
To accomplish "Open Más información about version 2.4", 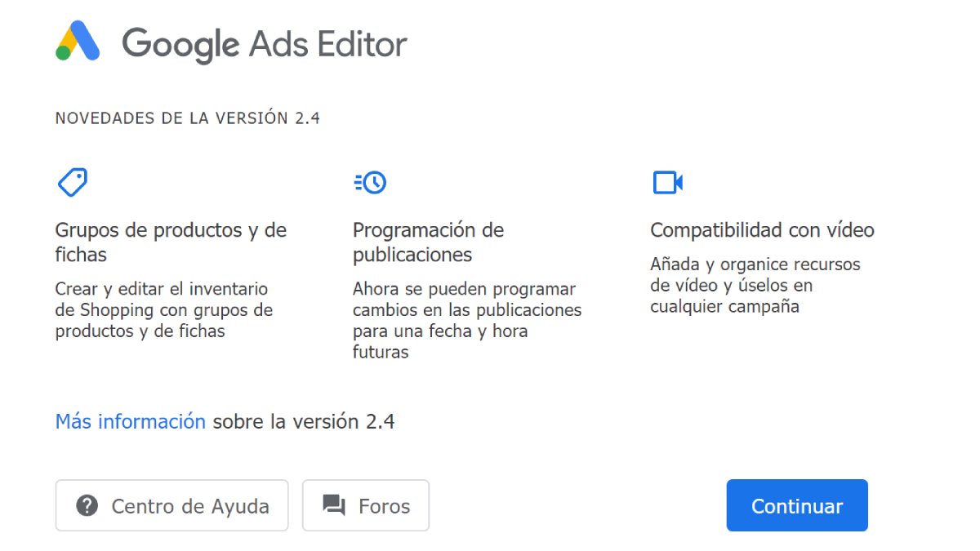I will [129, 421].
